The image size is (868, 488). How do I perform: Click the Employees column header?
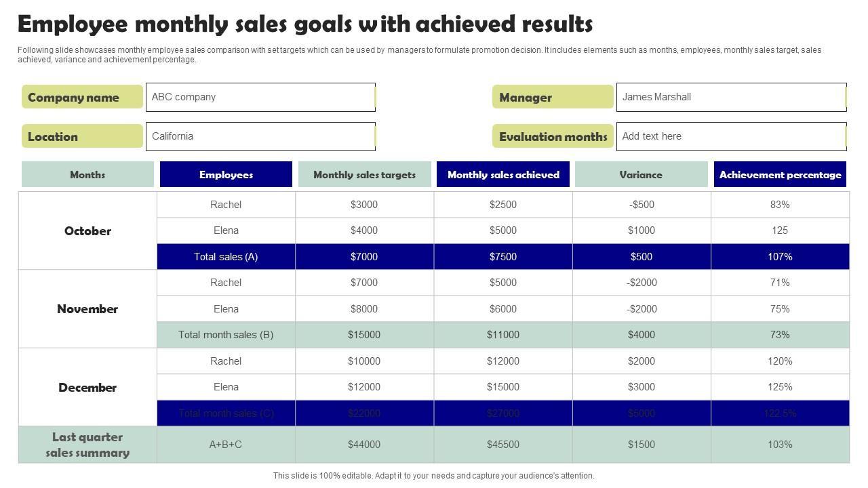(x=226, y=174)
